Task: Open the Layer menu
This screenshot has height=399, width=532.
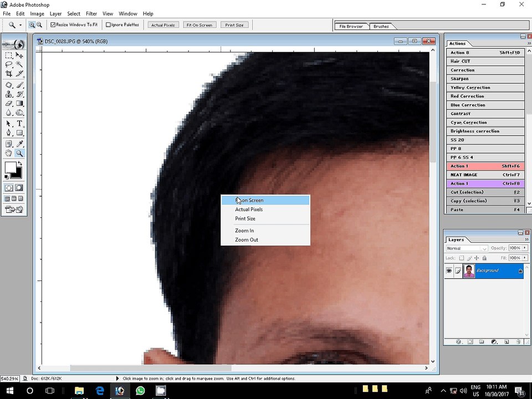Action: click(x=55, y=13)
